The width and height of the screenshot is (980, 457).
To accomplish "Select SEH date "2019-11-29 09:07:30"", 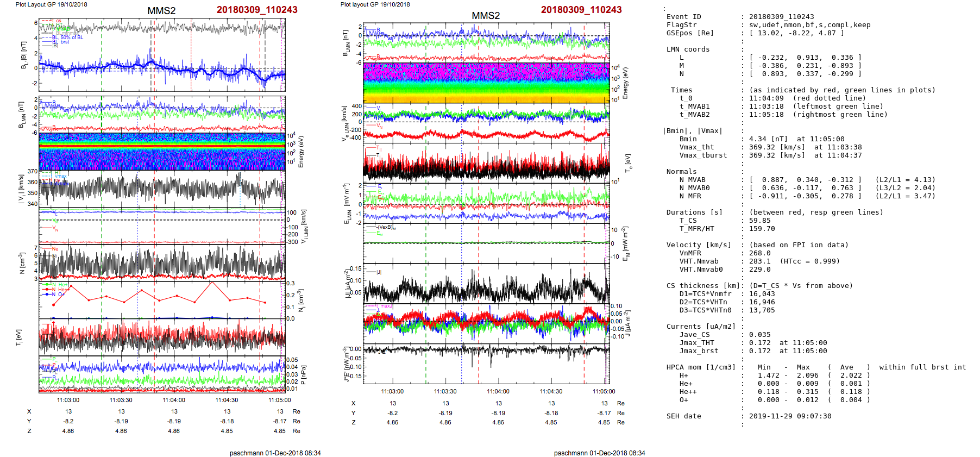I will 790,416.
